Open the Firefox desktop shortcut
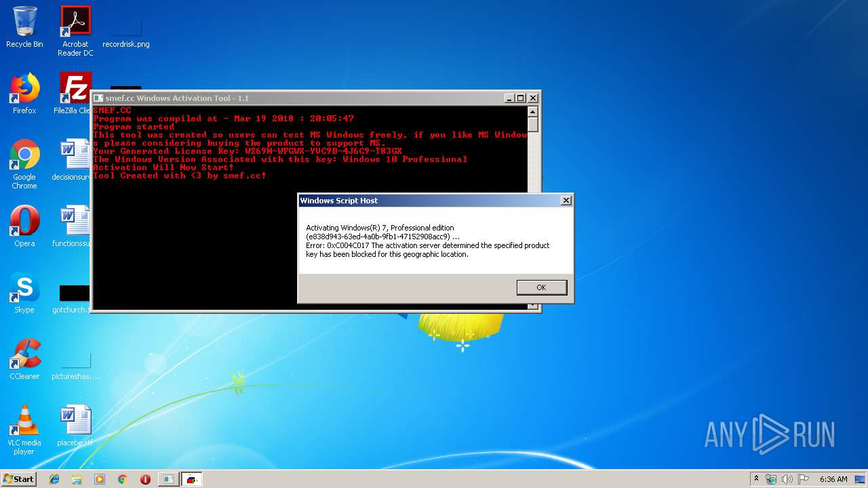 (x=24, y=94)
